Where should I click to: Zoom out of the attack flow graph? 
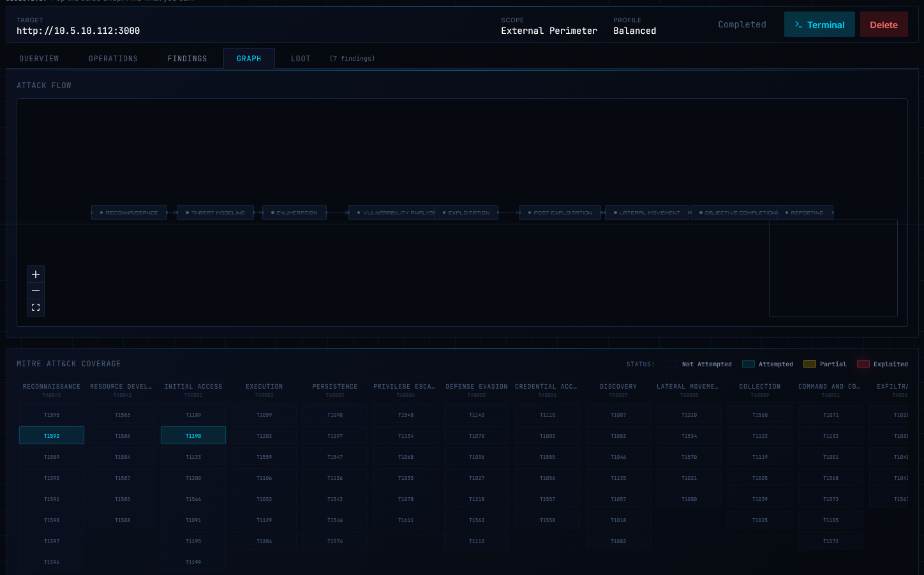pyautogui.click(x=36, y=291)
